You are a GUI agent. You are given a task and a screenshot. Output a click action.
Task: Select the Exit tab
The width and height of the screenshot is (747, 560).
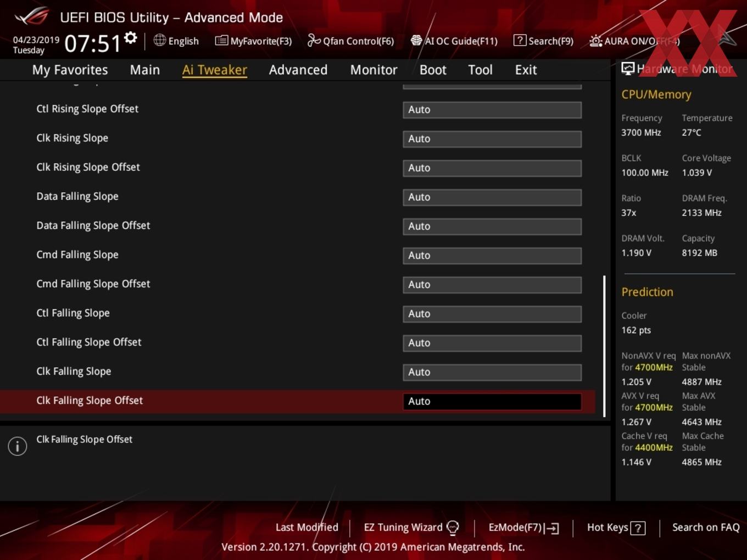526,70
